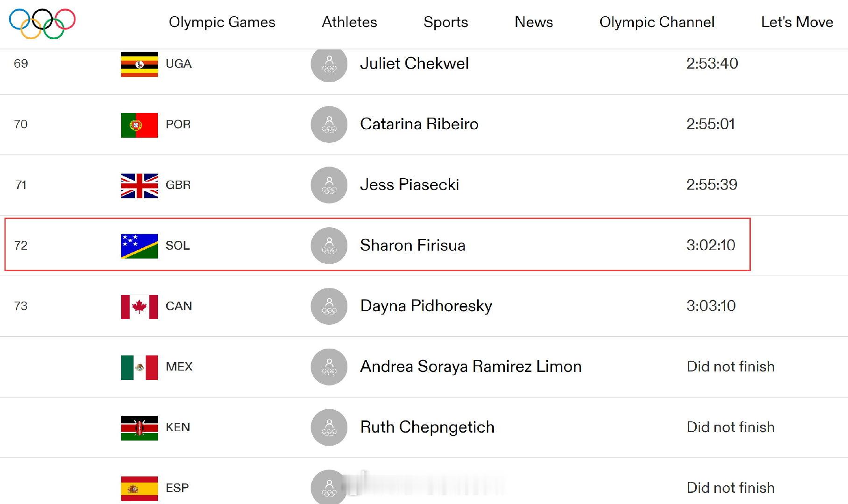The image size is (848, 504).
Task: Click the Mexico flag icon
Action: coord(139,367)
